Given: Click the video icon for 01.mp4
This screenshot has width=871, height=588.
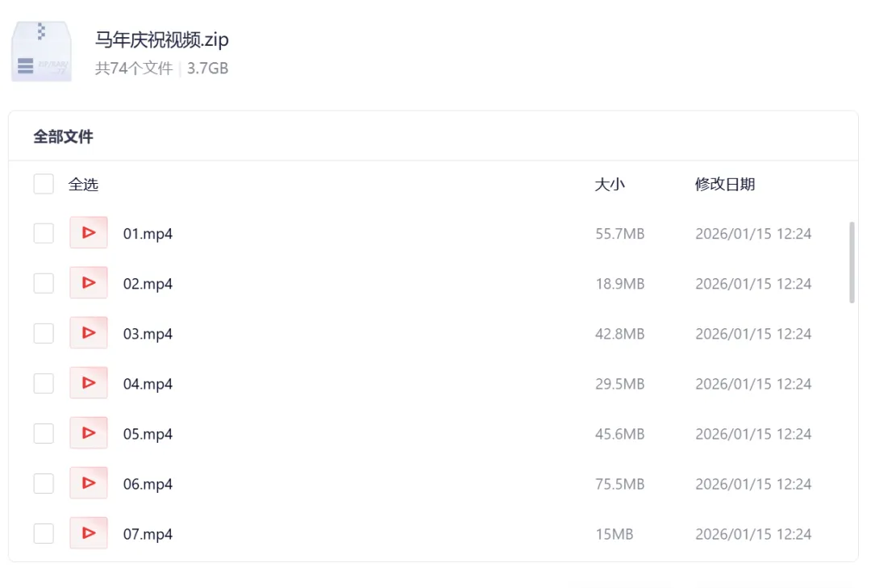Looking at the screenshot, I should pos(89,233).
